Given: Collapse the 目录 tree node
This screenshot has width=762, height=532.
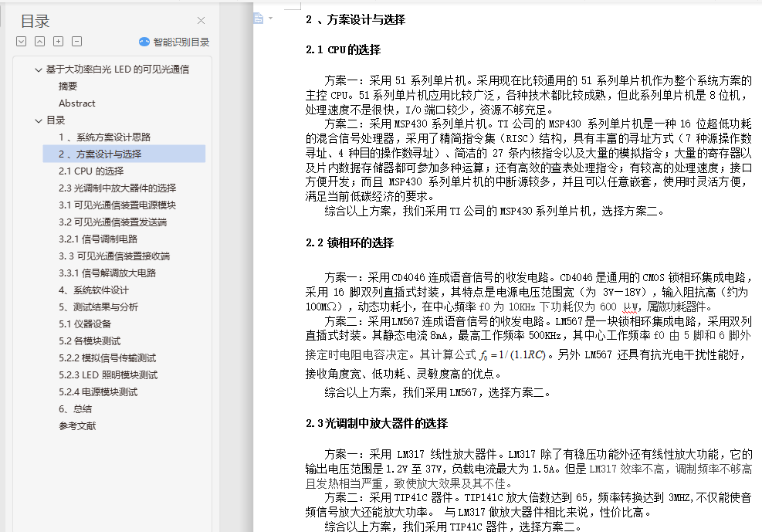Looking at the screenshot, I should point(39,120).
